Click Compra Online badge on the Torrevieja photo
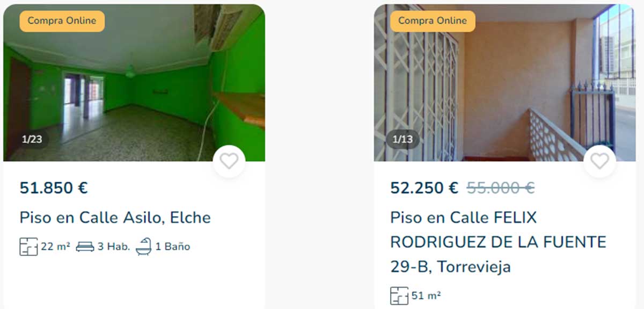The height and width of the screenshot is (309, 644). click(x=433, y=21)
